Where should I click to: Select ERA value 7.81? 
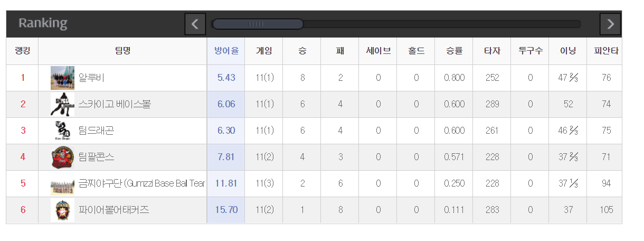[226, 157]
